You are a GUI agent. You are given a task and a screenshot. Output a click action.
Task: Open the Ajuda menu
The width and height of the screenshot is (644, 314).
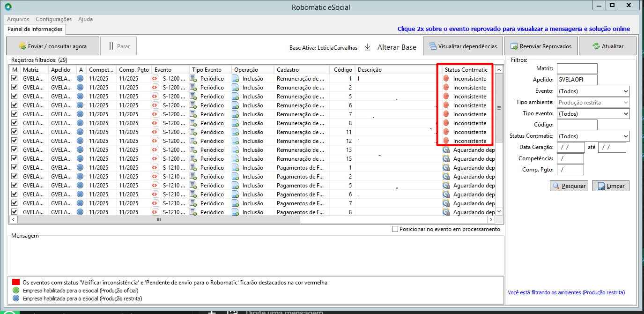(85, 19)
